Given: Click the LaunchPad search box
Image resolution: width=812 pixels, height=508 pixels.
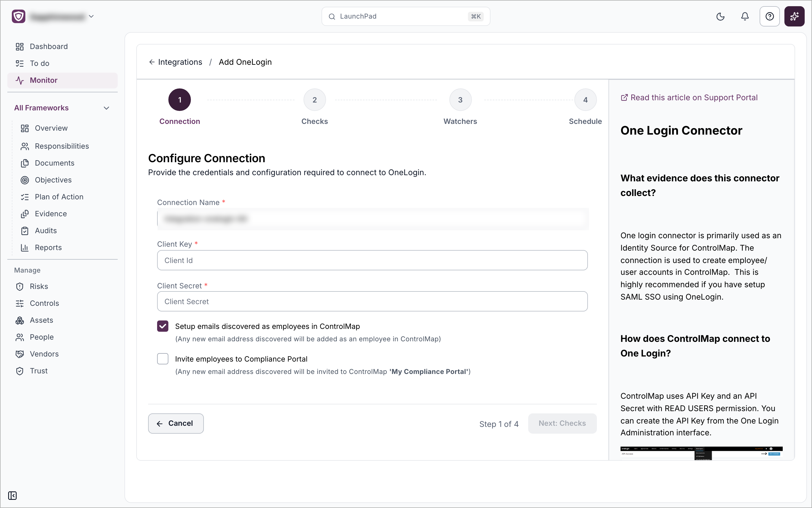Looking at the screenshot, I should (405, 16).
